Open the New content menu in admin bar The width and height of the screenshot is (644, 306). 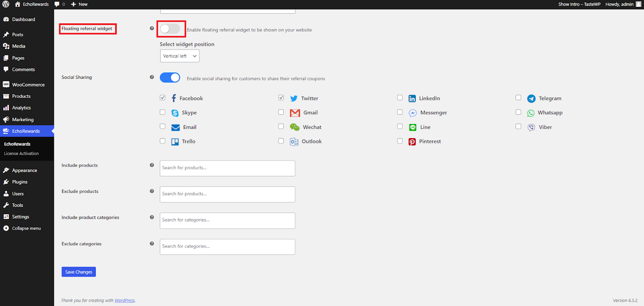[79, 4]
